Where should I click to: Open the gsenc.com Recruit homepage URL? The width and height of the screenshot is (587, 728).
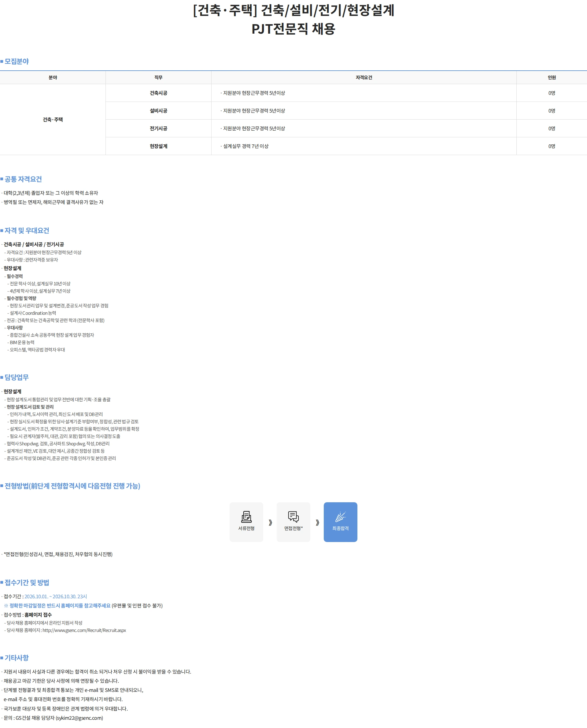84,630
